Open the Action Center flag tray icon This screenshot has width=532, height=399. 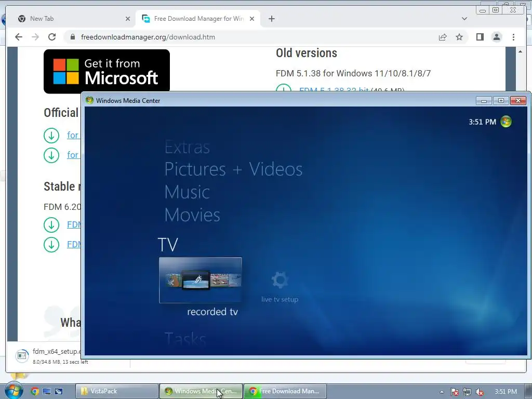[x=455, y=392]
